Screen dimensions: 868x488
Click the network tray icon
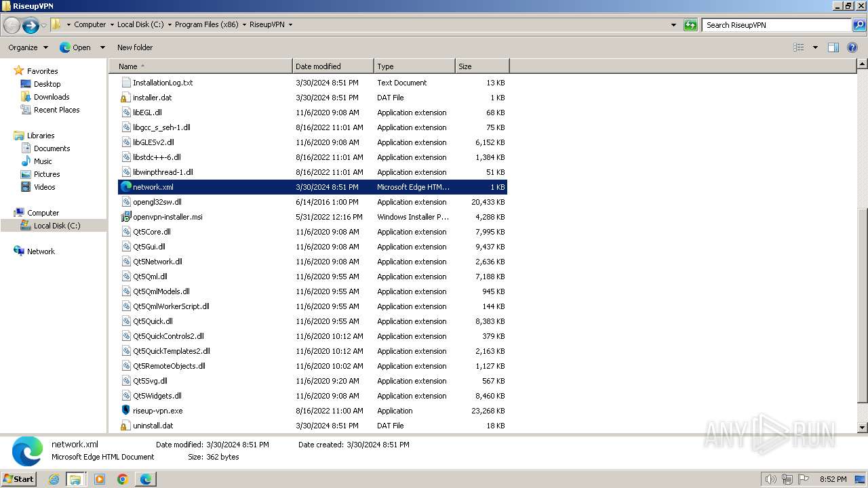(787, 479)
